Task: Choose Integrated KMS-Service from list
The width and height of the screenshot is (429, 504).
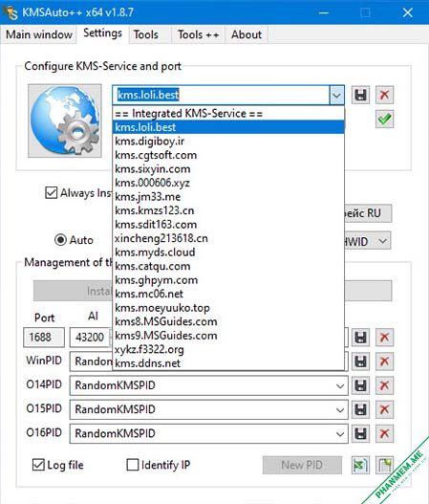Action: [228, 113]
